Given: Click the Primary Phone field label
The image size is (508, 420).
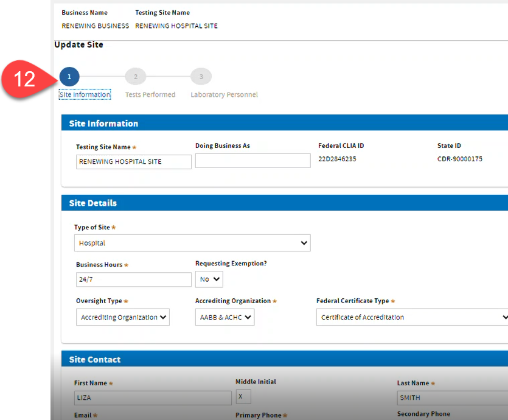Looking at the screenshot, I should click(x=258, y=415).
